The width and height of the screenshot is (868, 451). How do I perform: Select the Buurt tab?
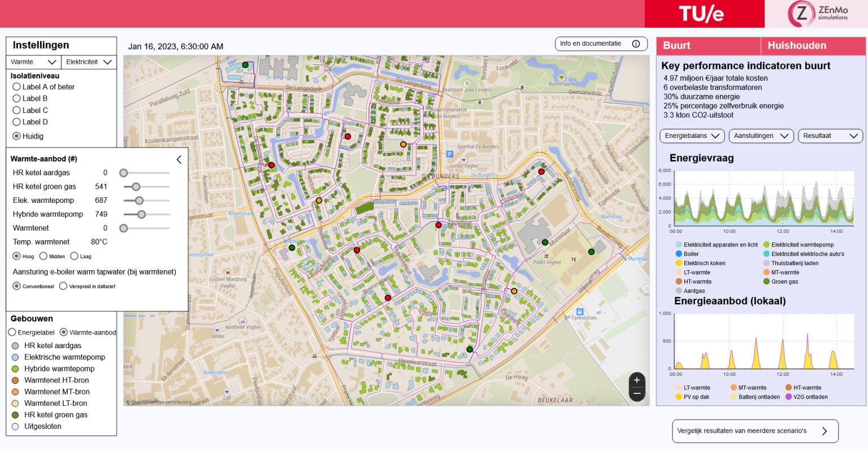click(708, 46)
